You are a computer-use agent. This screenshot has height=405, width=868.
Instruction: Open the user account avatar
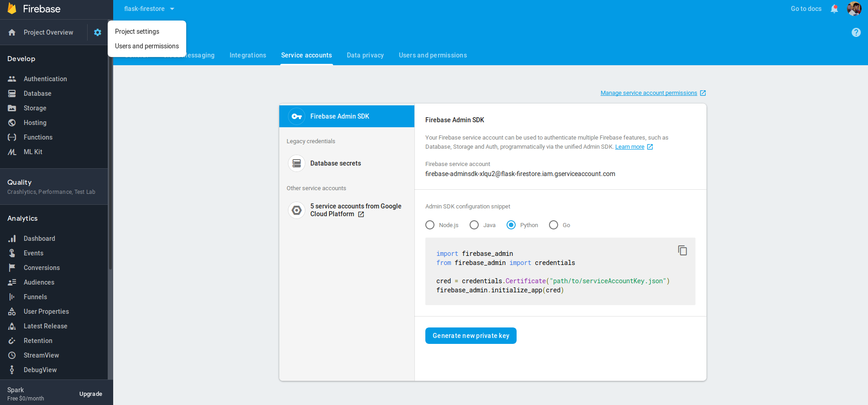[x=854, y=9]
